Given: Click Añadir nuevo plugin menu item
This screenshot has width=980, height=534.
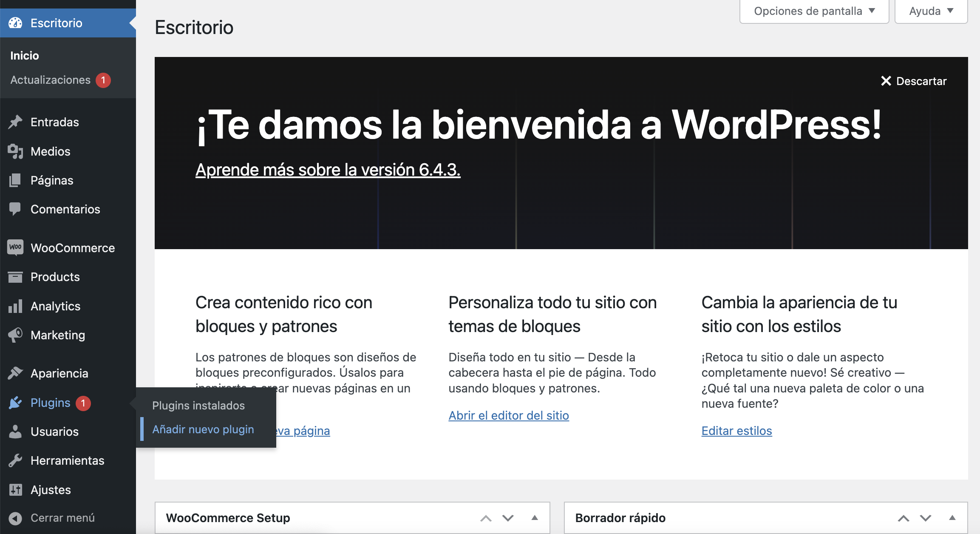Looking at the screenshot, I should [202, 429].
